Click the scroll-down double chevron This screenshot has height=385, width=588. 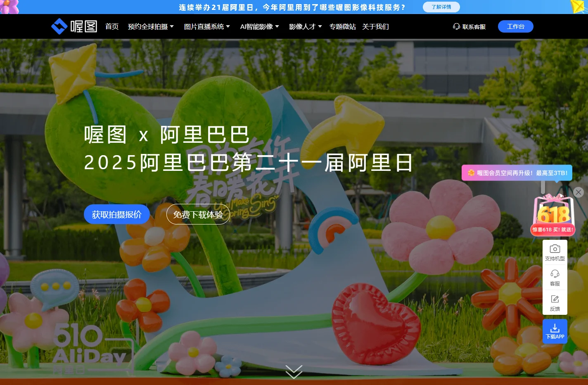click(x=294, y=371)
